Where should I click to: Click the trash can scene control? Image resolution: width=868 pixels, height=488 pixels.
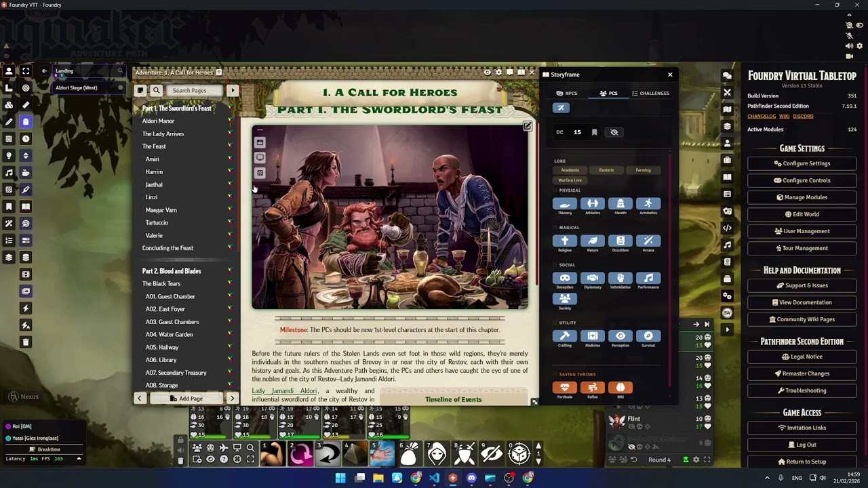[x=26, y=342]
